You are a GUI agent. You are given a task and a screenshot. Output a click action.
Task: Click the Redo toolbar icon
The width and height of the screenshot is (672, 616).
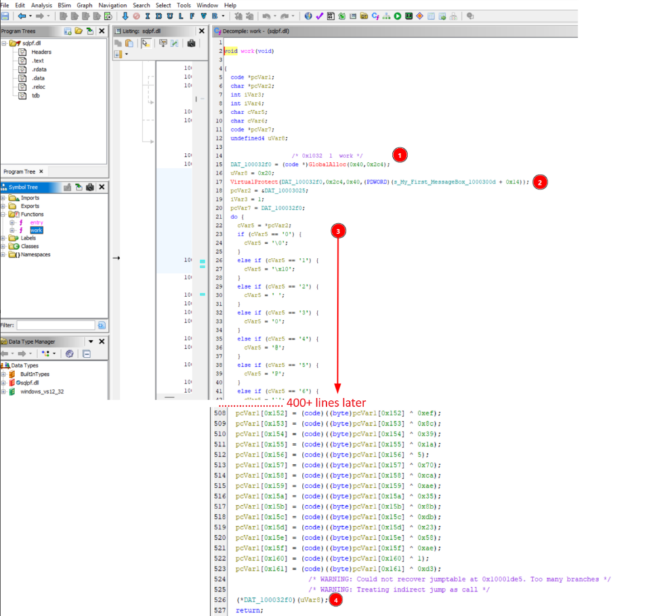(285, 16)
